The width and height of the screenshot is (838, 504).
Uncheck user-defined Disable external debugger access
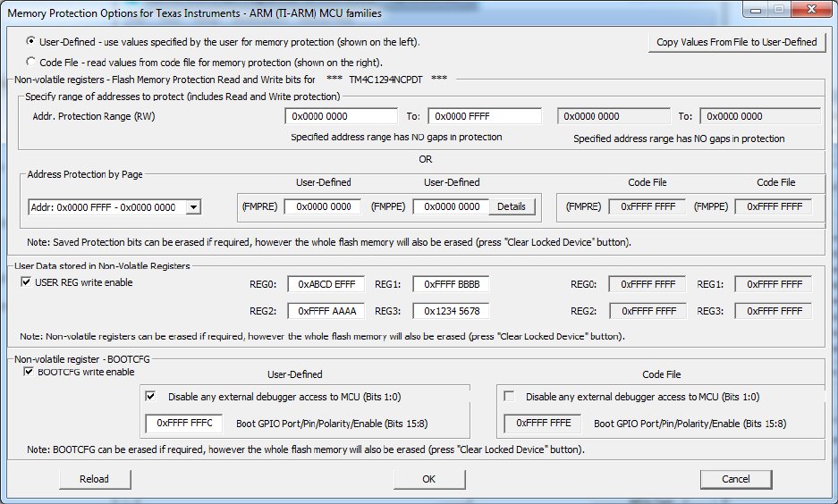tap(151, 396)
